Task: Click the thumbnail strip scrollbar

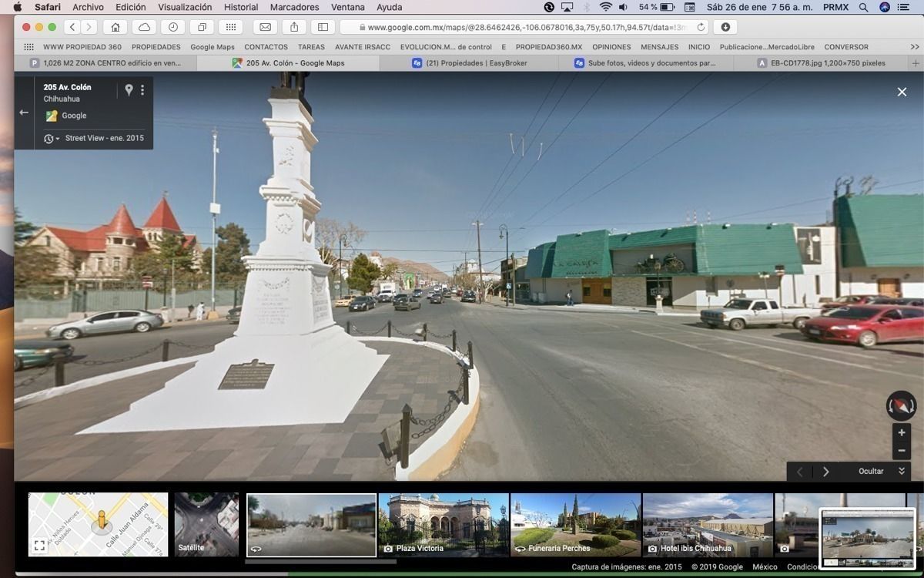Action: tap(321, 562)
